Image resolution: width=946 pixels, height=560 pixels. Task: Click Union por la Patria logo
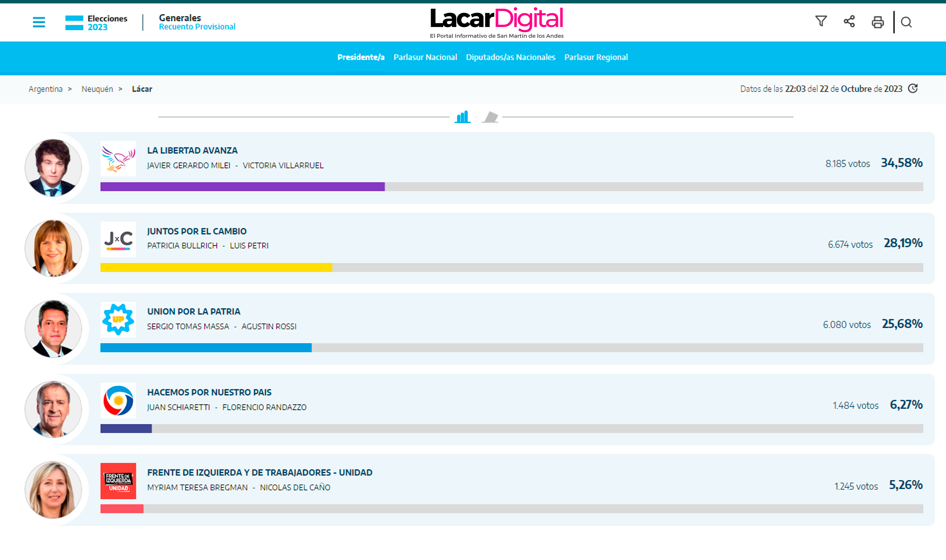[118, 319]
